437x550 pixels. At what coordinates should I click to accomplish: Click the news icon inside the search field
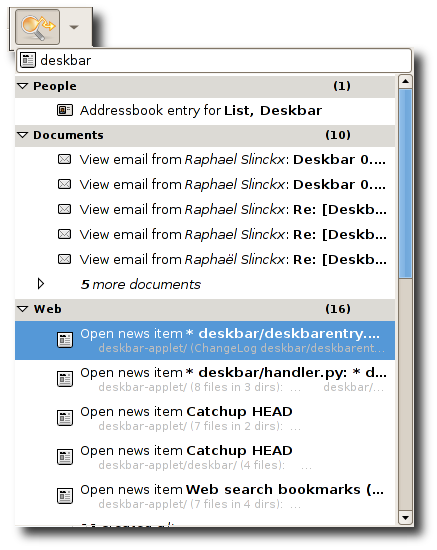[28, 60]
